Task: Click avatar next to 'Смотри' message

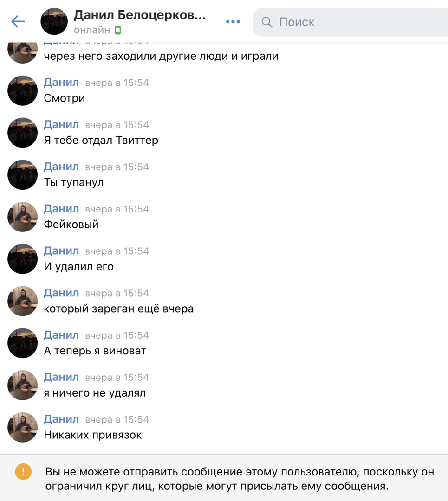Action: click(23, 90)
